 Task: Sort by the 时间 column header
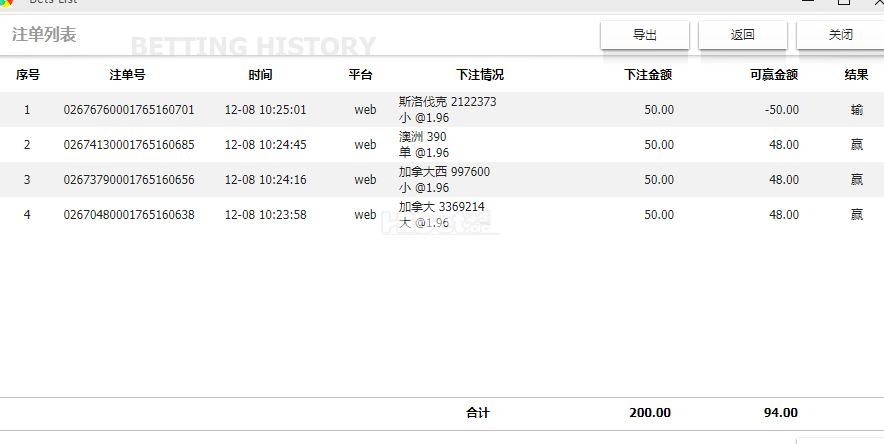point(260,75)
